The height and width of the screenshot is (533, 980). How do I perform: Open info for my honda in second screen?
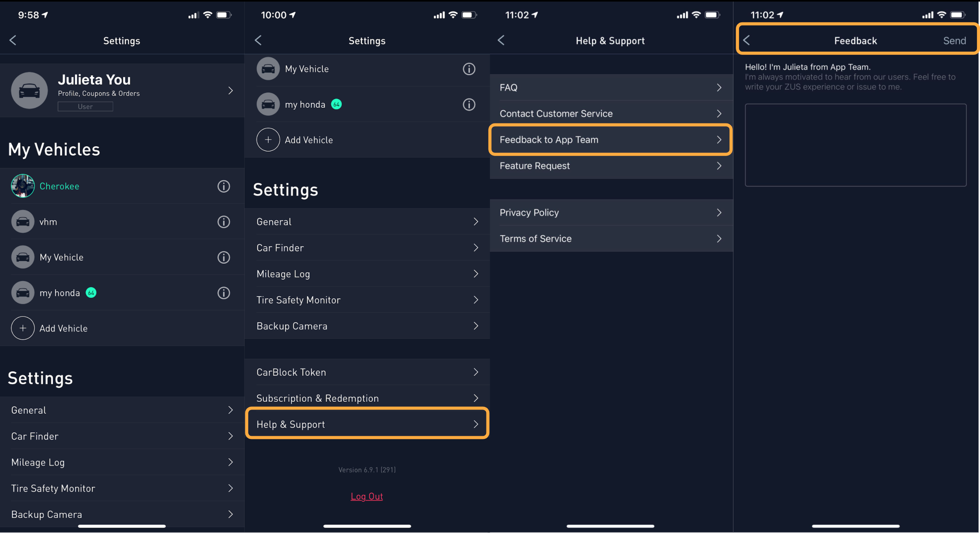469,105
